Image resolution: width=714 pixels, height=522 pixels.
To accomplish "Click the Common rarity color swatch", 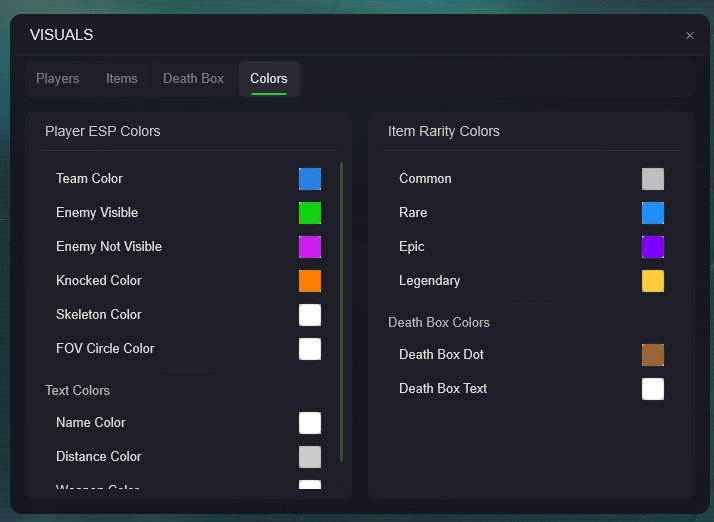I will coord(653,179).
